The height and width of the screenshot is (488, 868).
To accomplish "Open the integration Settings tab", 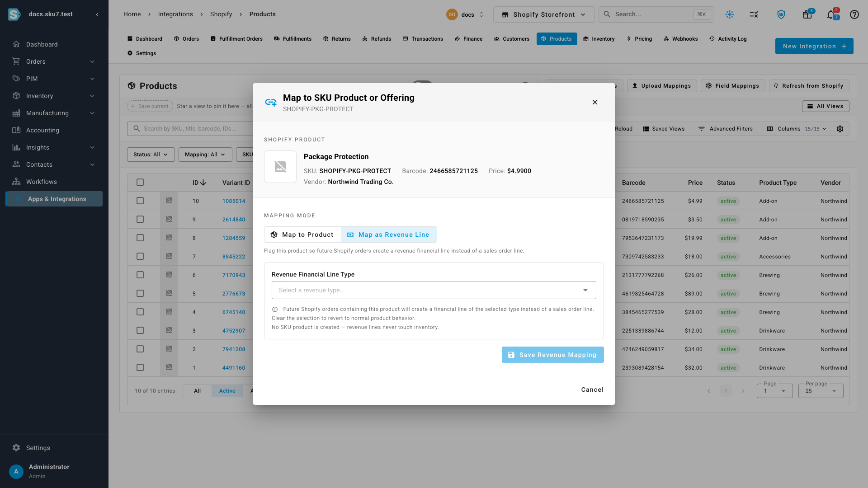I will [142, 53].
